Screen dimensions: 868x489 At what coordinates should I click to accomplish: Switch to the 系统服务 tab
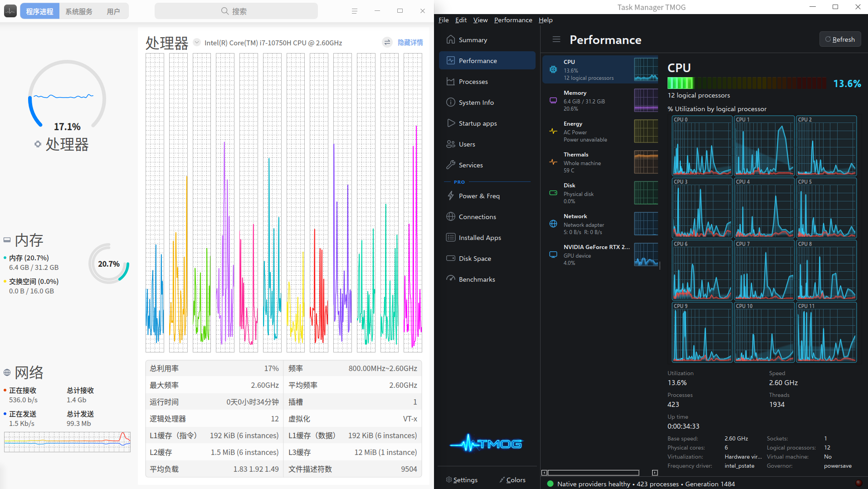click(x=79, y=11)
